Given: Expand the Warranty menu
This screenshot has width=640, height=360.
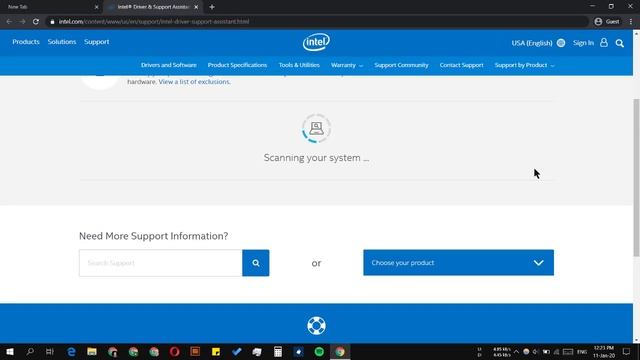Looking at the screenshot, I should [347, 65].
